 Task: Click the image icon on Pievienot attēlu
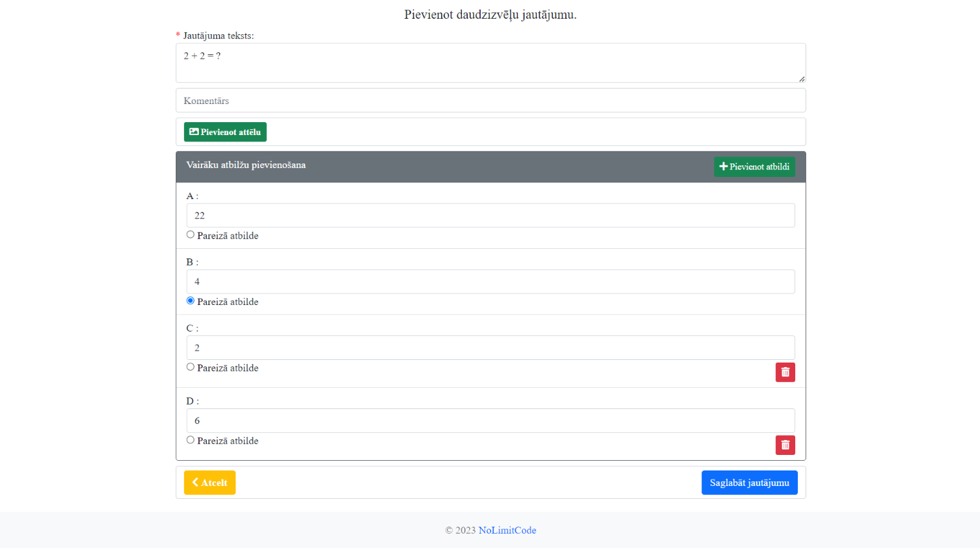coord(194,132)
